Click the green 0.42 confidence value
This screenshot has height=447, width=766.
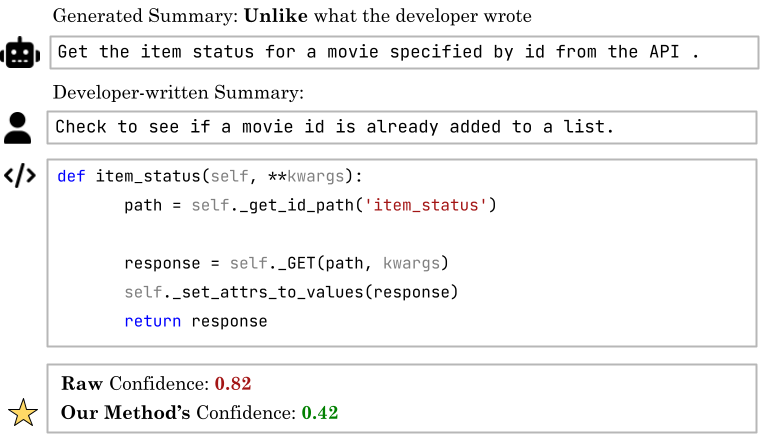tap(319, 412)
